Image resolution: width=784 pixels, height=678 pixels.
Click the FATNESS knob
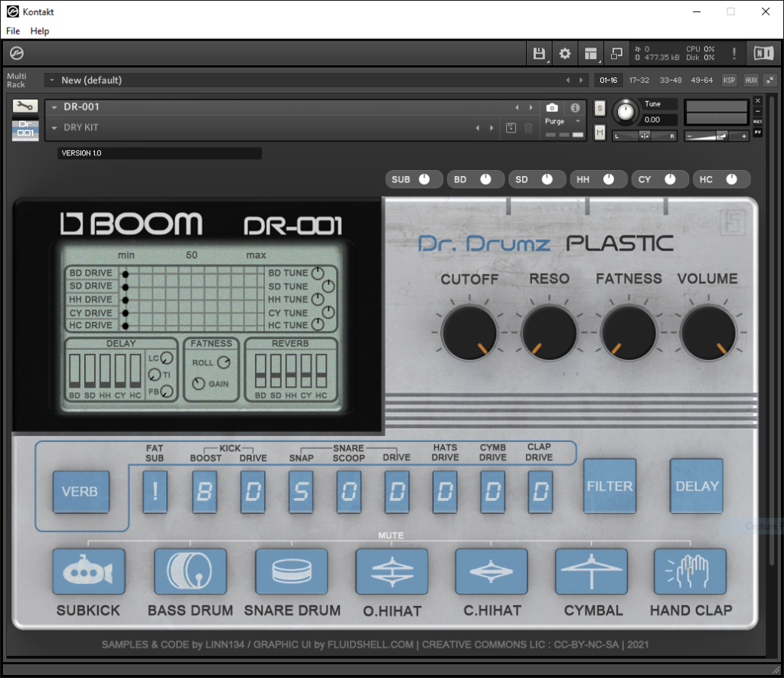629,332
